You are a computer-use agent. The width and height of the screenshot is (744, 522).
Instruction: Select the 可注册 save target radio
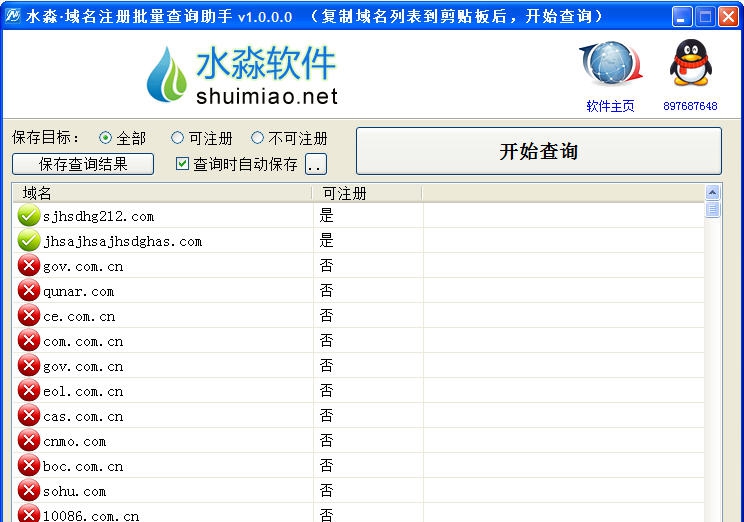pyautogui.click(x=177, y=138)
